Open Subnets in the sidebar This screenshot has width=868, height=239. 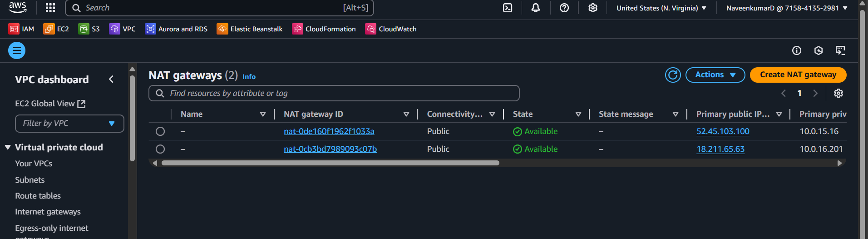point(30,180)
